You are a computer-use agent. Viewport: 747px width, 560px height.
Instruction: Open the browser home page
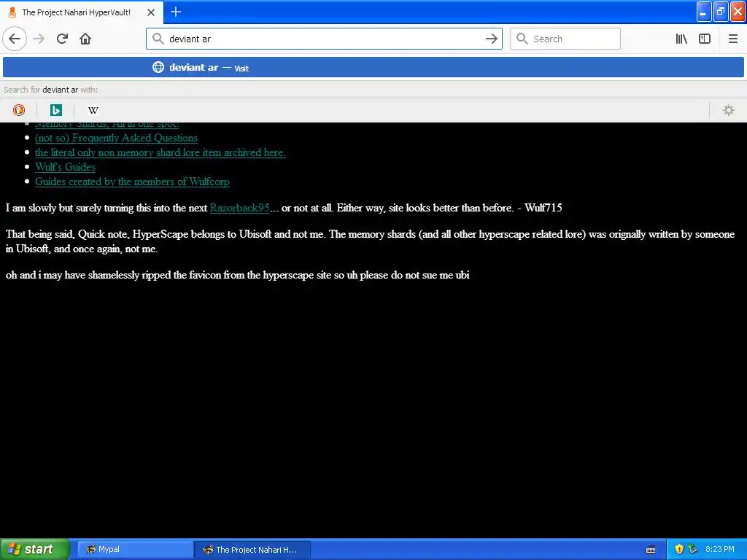(x=85, y=39)
